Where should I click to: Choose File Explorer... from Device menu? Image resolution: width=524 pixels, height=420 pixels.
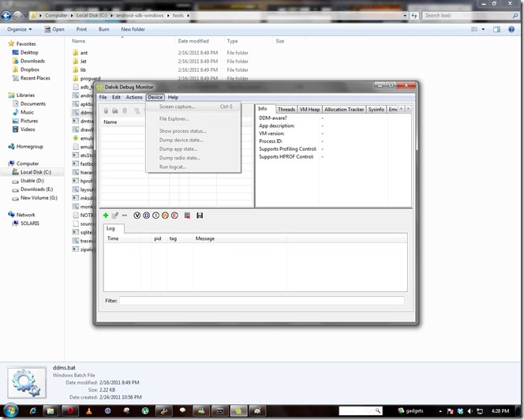tap(193, 118)
